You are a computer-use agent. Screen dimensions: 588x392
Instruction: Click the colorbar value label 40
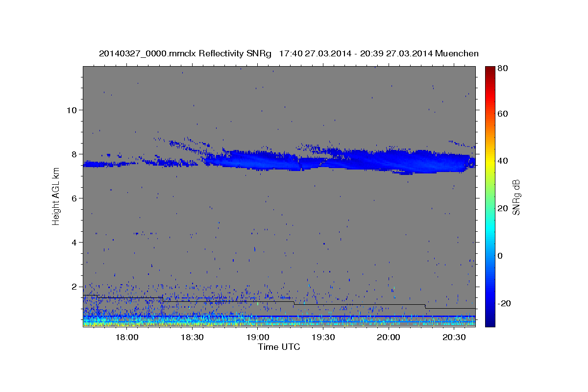502,161
